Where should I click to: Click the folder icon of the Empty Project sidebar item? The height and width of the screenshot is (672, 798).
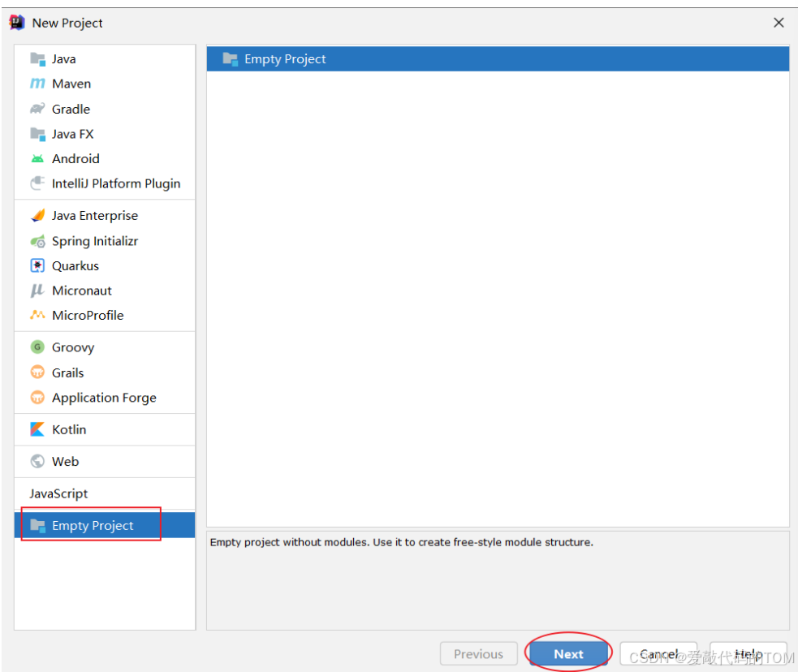coord(37,525)
